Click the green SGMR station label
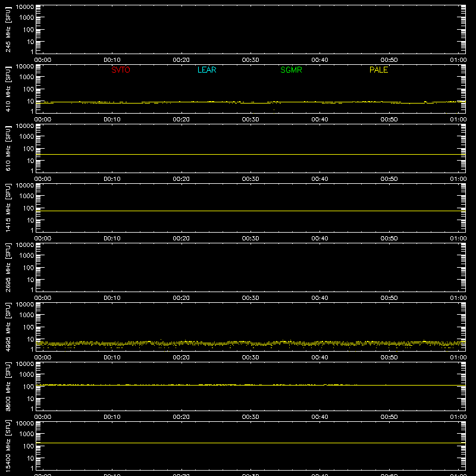The image size is (476, 476). coord(291,70)
